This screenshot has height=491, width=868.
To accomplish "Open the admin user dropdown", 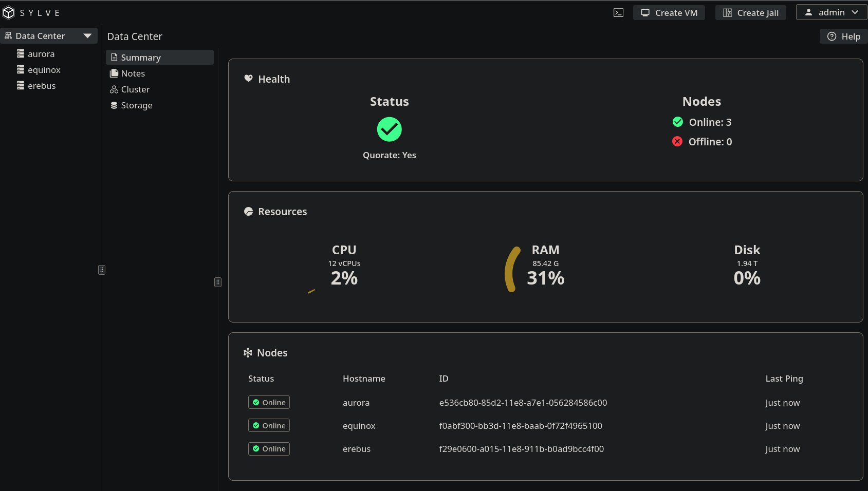I will click(831, 12).
